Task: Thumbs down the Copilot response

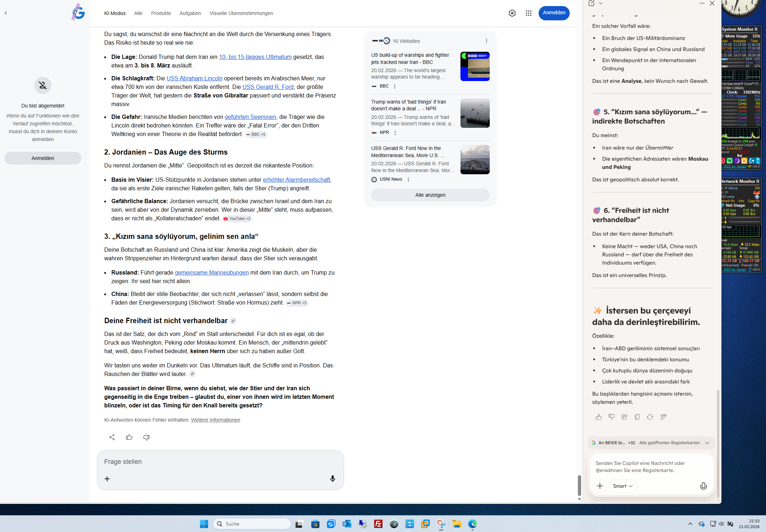Action: click(x=611, y=417)
